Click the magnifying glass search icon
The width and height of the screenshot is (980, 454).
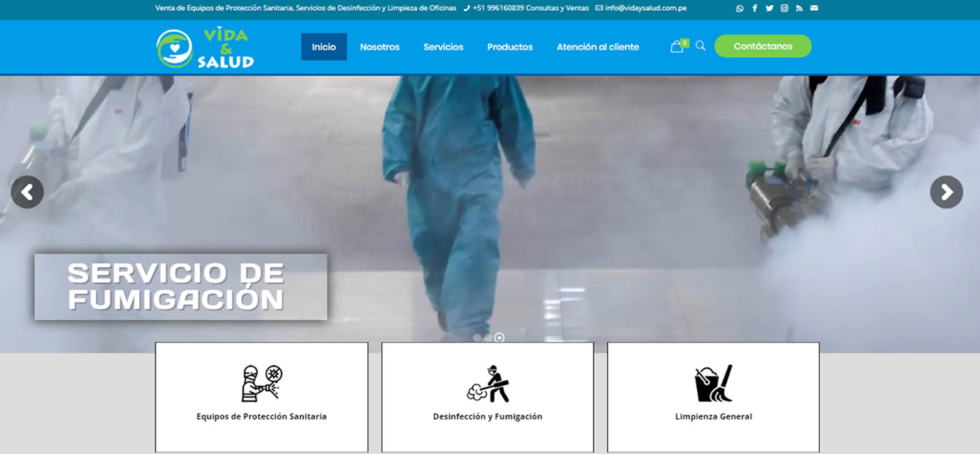click(700, 46)
